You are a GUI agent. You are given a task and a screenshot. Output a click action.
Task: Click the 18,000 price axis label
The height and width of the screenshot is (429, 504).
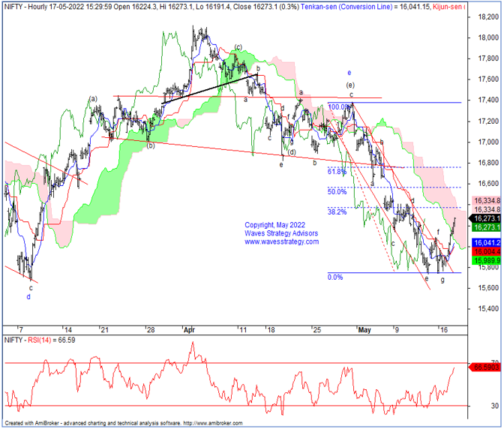pos(488,38)
